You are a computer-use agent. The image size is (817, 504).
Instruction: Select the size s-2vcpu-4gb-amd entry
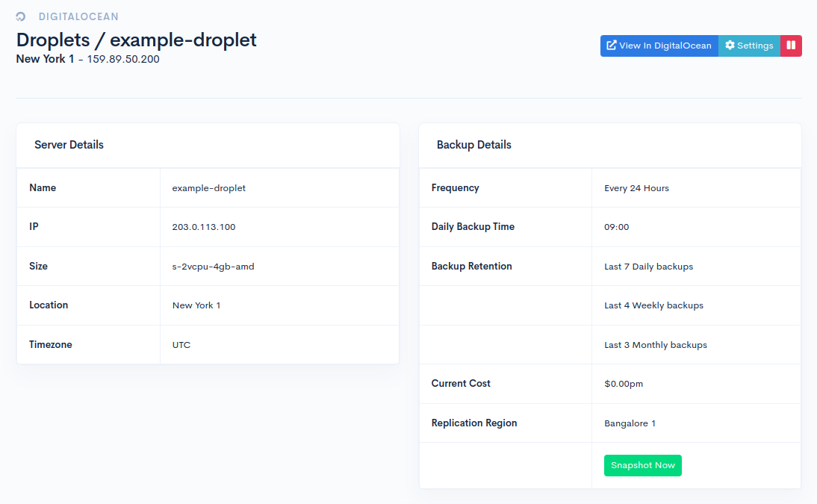click(x=212, y=266)
